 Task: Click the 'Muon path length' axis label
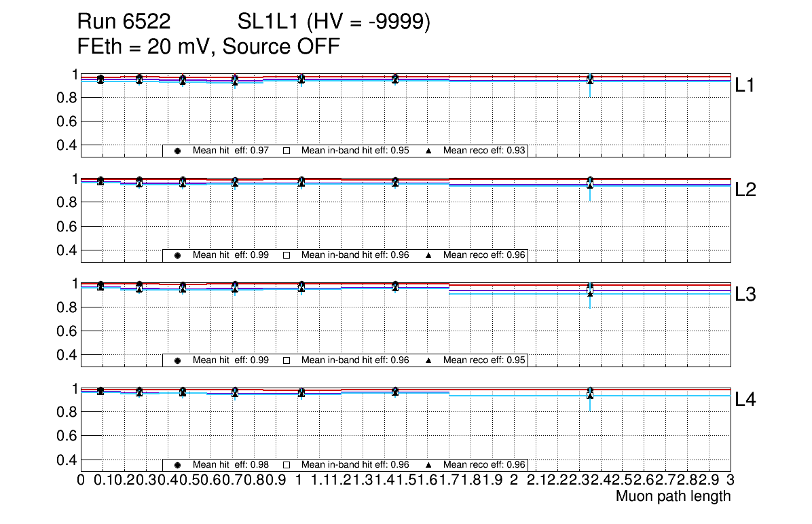pyautogui.click(x=673, y=496)
